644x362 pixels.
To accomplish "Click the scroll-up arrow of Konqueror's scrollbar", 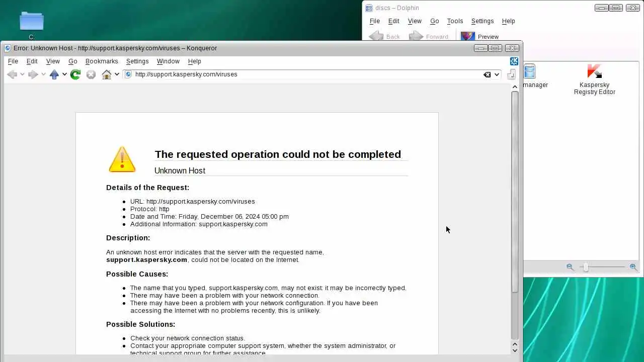I will 515,87.
